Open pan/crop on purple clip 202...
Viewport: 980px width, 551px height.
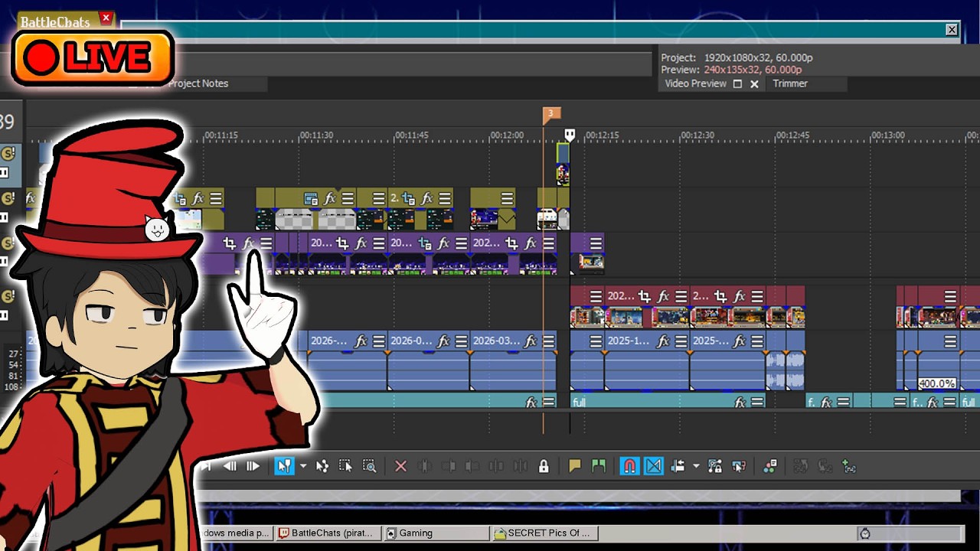click(x=513, y=243)
